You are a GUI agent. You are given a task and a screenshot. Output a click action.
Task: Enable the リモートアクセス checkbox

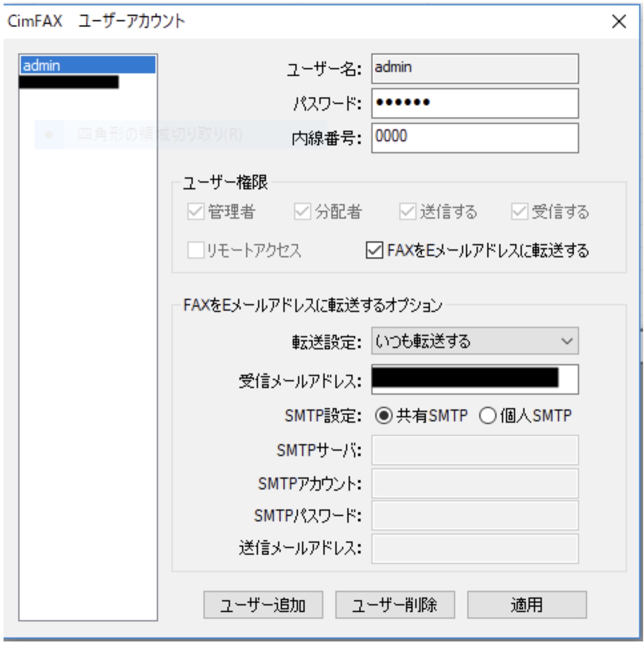click(x=195, y=250)
